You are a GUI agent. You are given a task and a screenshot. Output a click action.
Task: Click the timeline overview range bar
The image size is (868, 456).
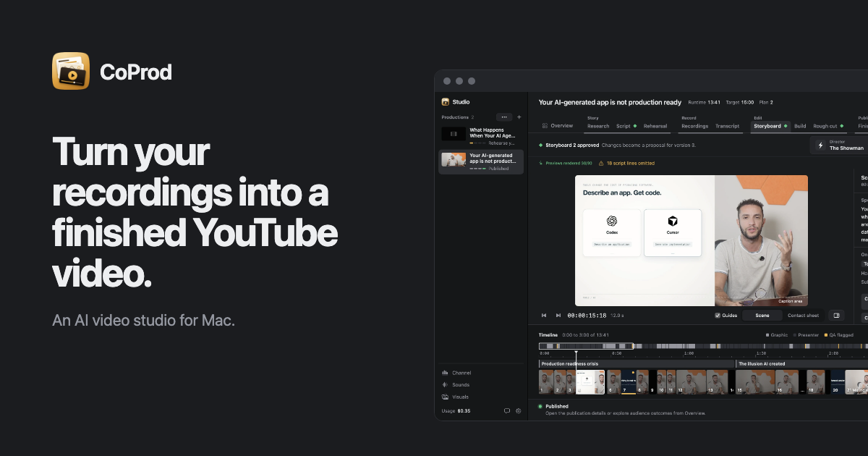pyautogui.click(x=586, y=347)
